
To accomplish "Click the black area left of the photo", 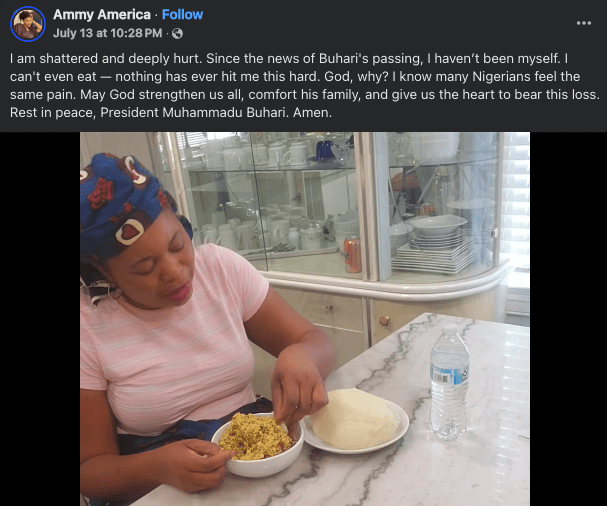I will [40, 320].
